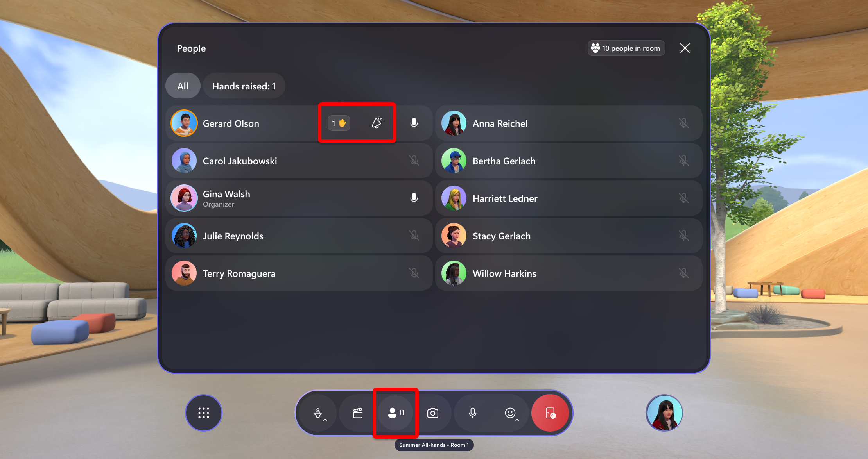This screenshot has height=459, width=868.
Task: Click the camera capture icon in toolbar
Action: (434, 413)
